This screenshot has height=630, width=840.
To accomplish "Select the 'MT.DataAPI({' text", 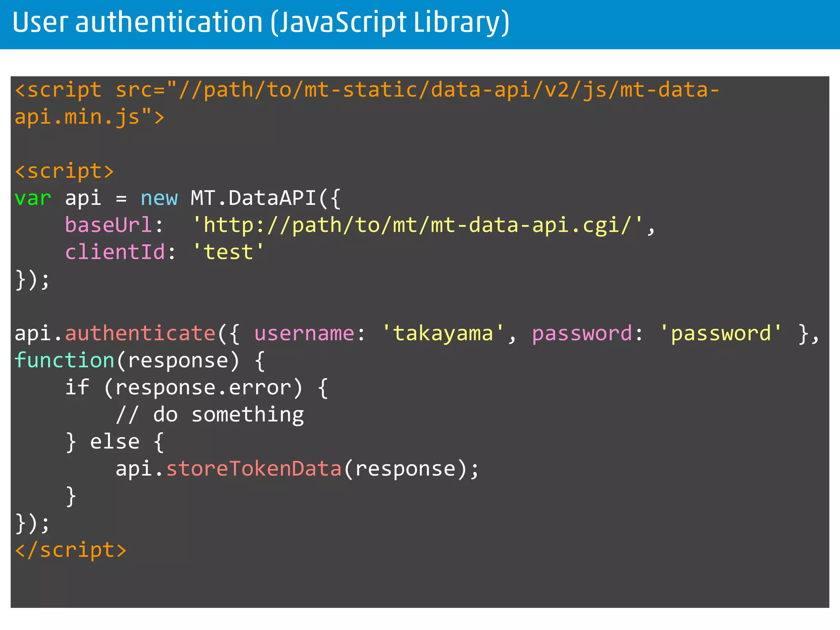I will [265, 198].
